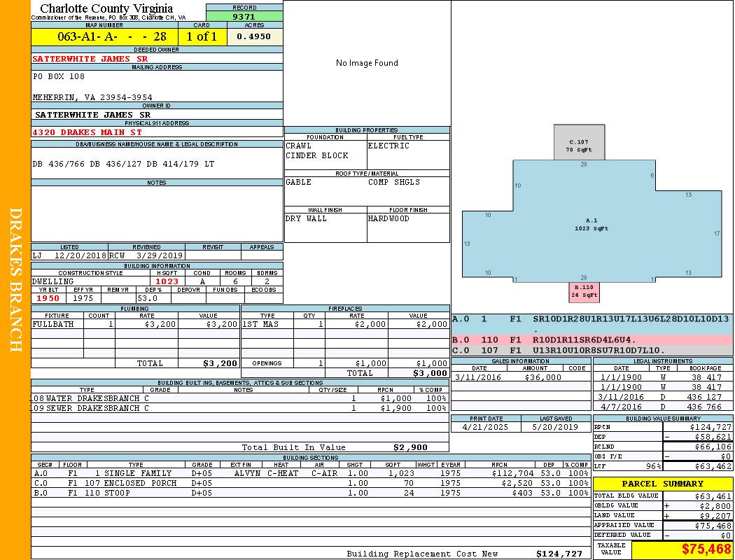Click ENCLOSED PORCH building section row
735x560 pixels.
point(311,483)
